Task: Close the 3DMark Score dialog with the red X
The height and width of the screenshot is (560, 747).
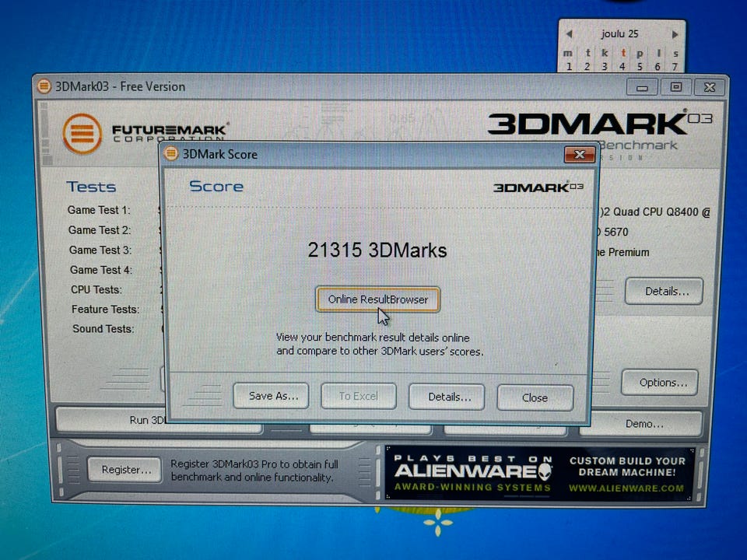Action: pos(579,154)
